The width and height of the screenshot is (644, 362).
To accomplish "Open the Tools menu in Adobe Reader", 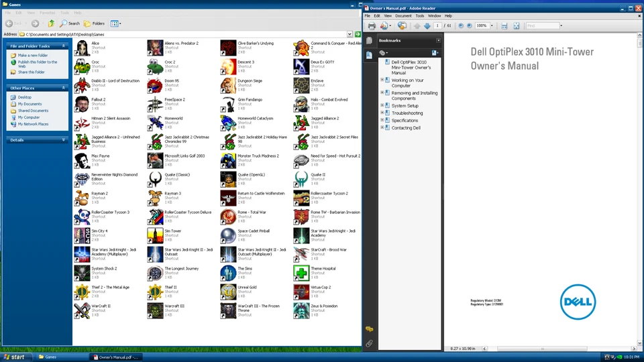I will tap(420, 16).
